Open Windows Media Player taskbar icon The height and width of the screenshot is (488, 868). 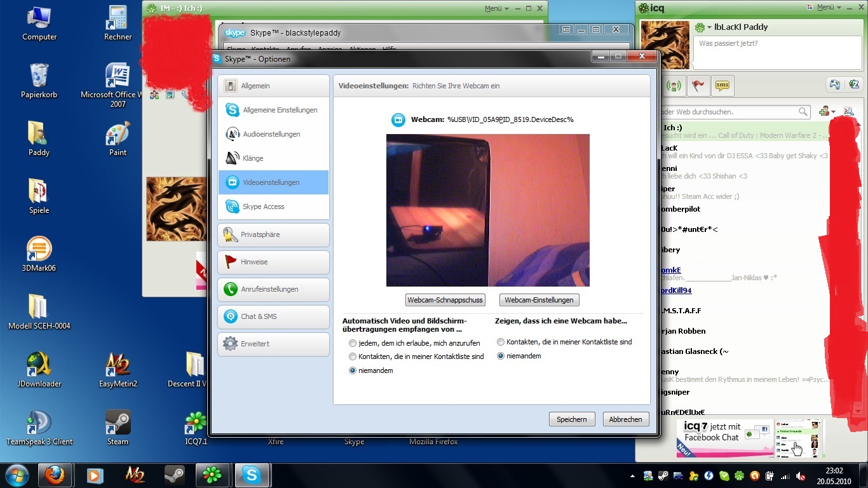click(95, 475)
